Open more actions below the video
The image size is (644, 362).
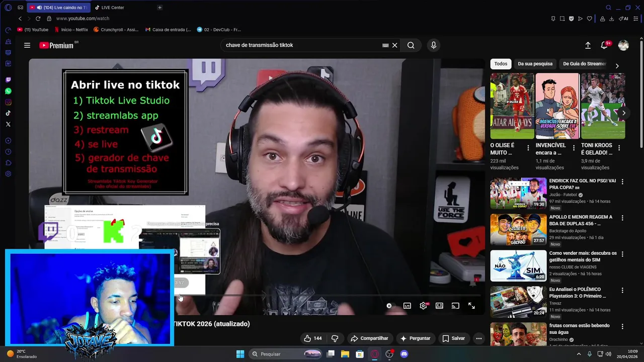pyautogui.click(x=479, y=338)
